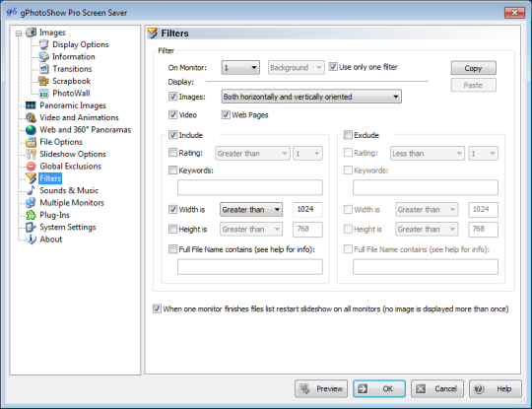Uncheck the Video checkbox

tap(173, 114)
